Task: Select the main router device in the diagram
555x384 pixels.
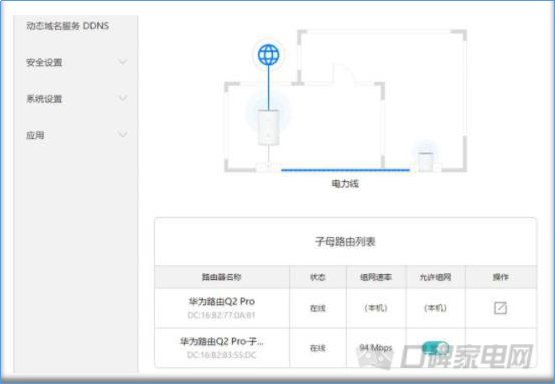Action: [268, 127]
